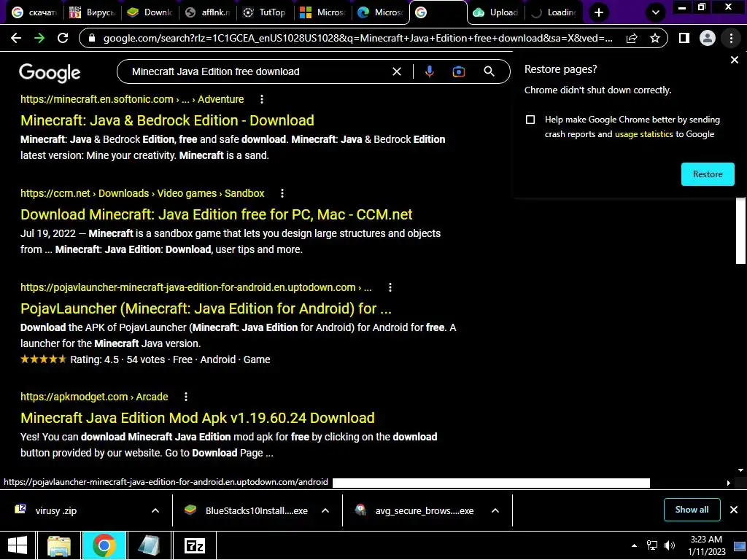Open Minecraft: Java & Bedrock Edition - Download
The height and width of the screenshot is (560, 747).
[167, 120]
